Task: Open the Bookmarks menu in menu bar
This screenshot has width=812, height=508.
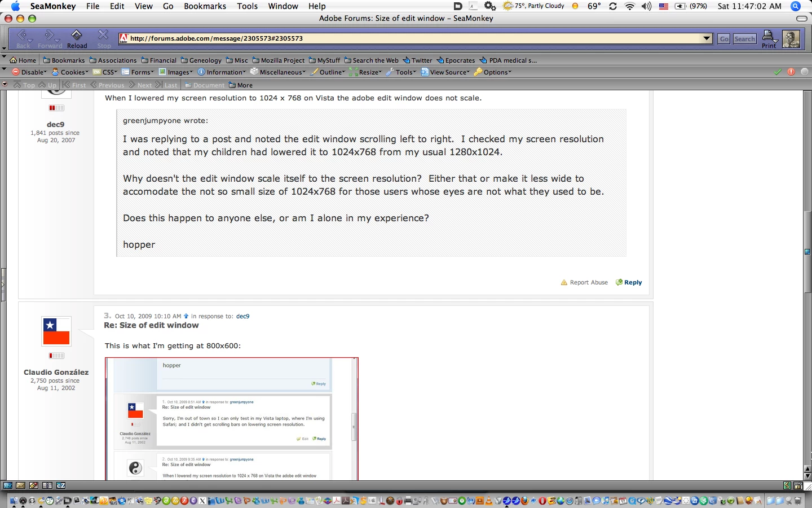Action: (205, 6)
